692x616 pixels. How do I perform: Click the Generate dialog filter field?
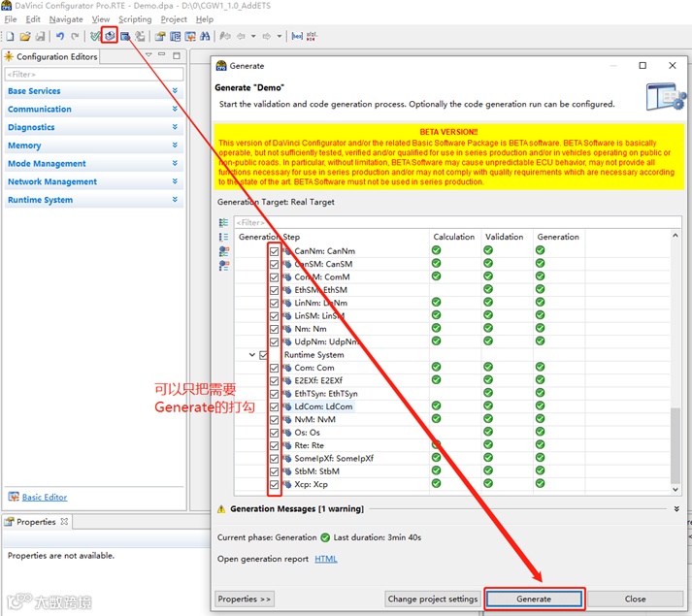tap(457, 222)
